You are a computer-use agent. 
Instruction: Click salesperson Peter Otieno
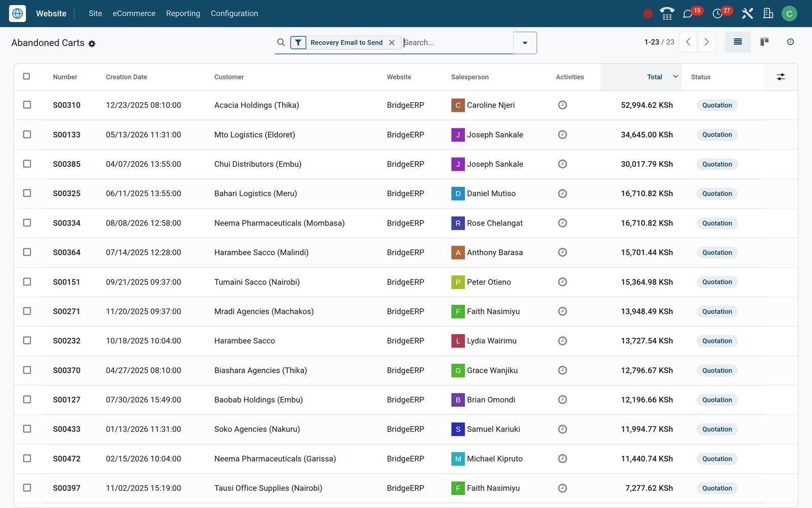tap(489, 282)
